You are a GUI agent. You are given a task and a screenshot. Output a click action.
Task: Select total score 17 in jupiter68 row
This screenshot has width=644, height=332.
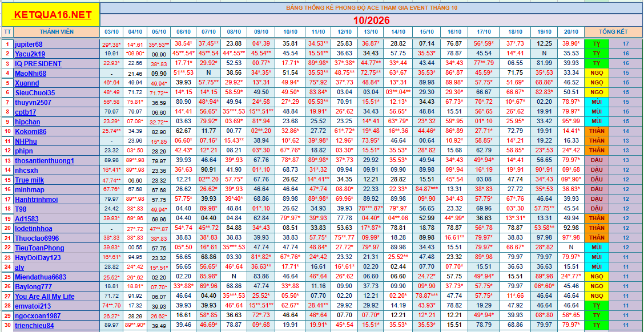point(626,44)
